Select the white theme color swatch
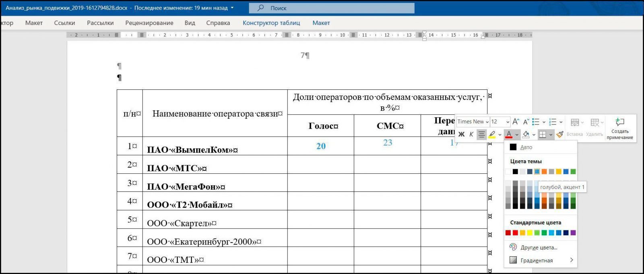The height and width of the screenshot is (274, 644). click(x=508, y=172)
